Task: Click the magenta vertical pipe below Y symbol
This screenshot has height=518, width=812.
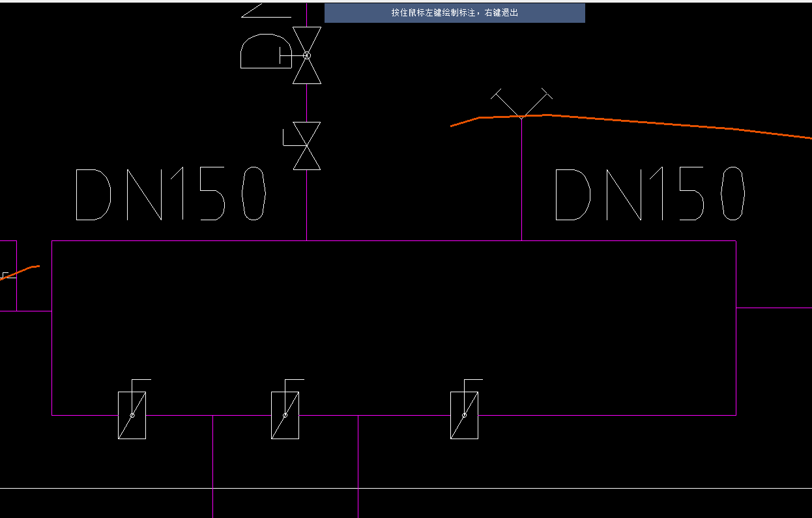Action: click(521, 179)
